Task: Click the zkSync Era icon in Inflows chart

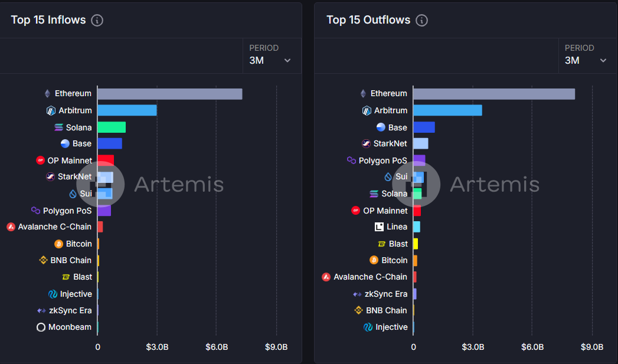Action: 41,310
